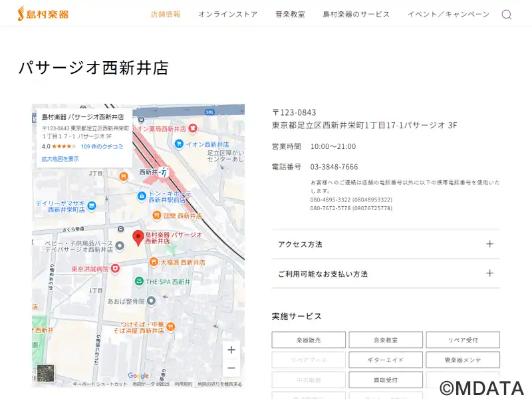The width and height of the screenshot is (532, 399).
Task: Switch map to satellite view thumbnail
Action: coord(46,373)
